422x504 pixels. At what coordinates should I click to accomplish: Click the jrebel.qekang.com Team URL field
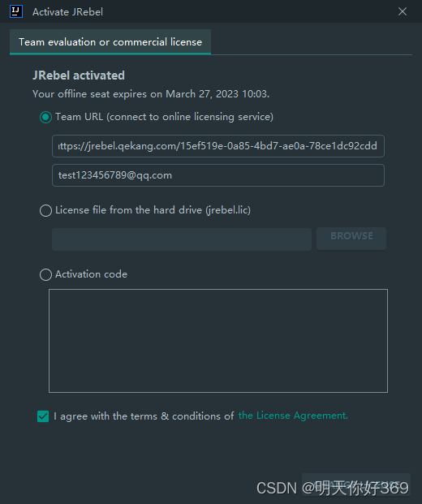pos(218,146)
